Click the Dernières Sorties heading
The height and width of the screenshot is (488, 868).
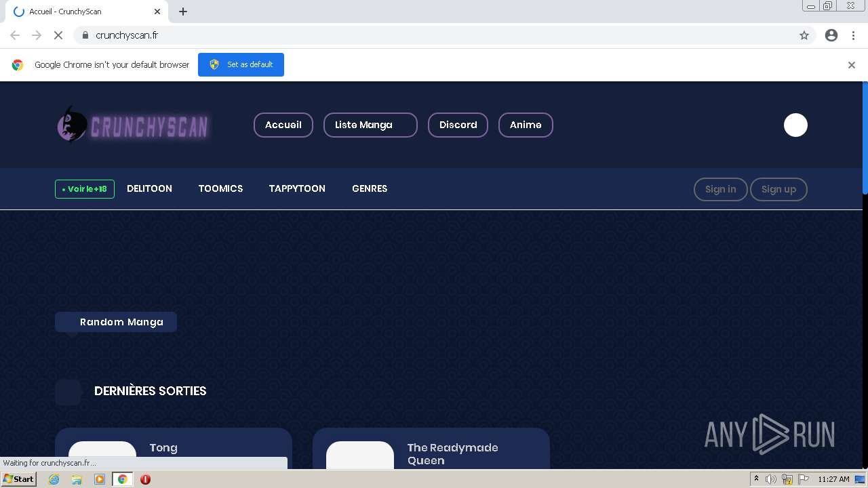point(151,391)
